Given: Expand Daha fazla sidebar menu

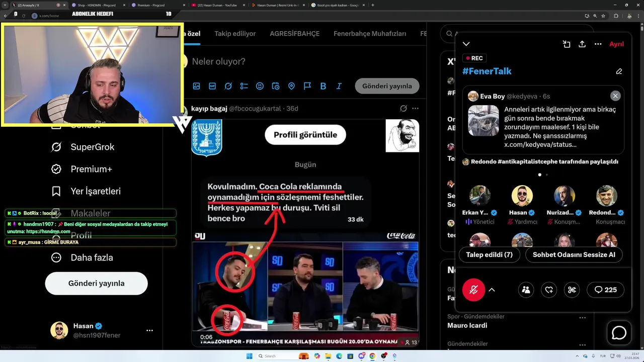Looking at the screenshot, I should [82, 257].
